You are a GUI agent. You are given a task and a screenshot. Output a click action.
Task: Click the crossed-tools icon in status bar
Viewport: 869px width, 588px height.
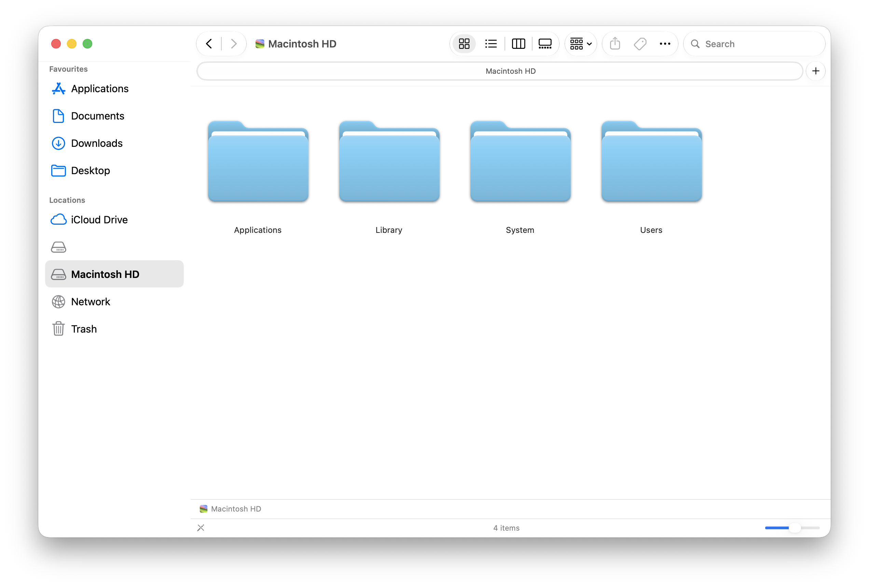coord(201,528)
